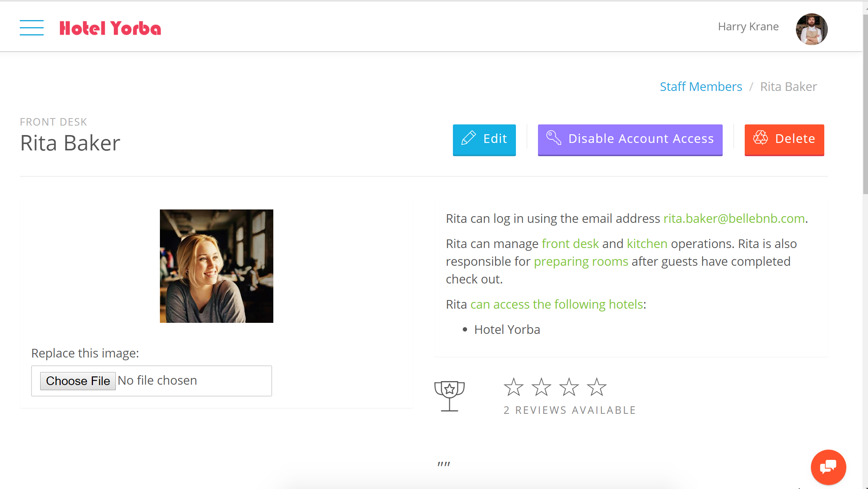
Task: Click the second star rating icon
Action: pos(541,388)
